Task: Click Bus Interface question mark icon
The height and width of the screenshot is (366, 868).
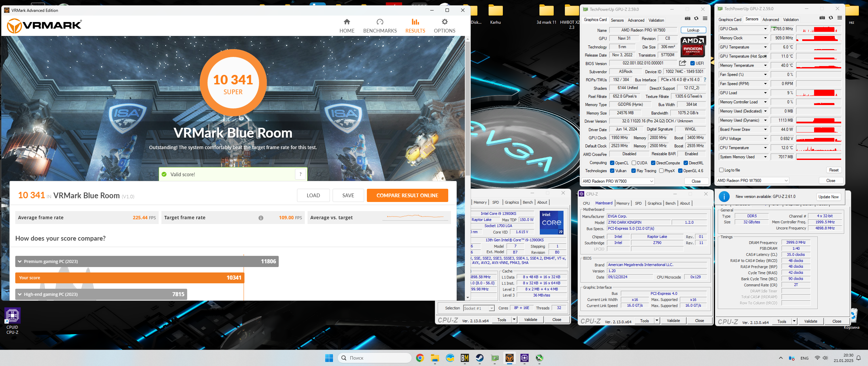Action: 705,80
